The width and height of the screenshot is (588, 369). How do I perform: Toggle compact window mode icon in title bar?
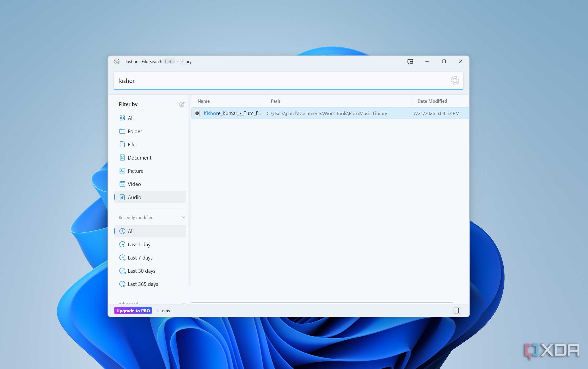(x=410, y=61)
